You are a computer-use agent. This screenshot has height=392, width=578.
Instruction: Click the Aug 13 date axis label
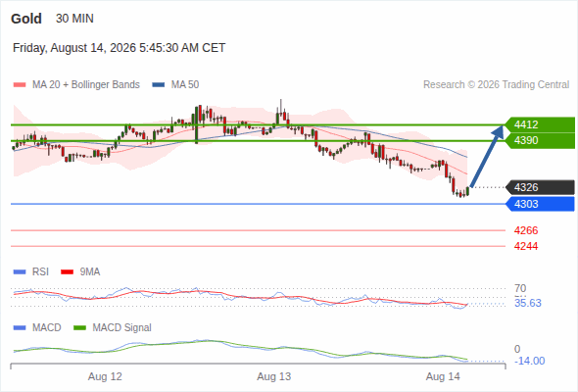(274, 376)
